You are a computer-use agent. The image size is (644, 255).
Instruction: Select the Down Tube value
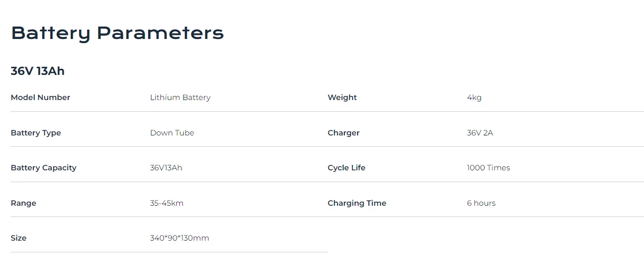point(172,133)
